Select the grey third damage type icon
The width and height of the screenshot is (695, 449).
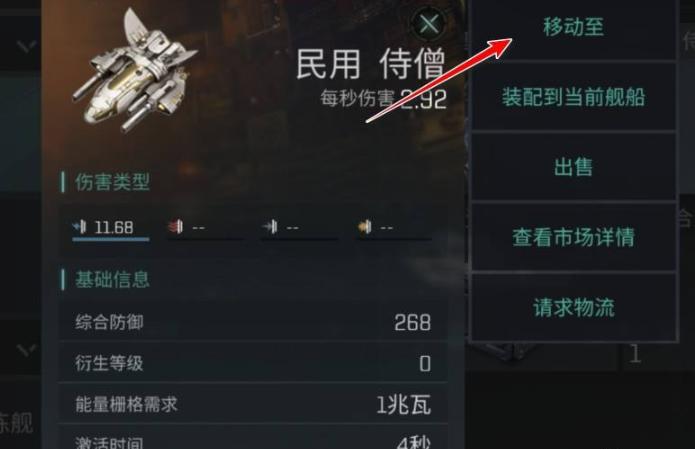tap(269, 227)
